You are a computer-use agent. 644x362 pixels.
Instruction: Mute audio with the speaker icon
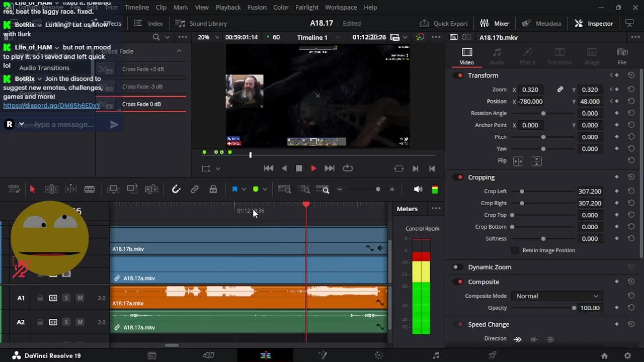click(x=418, y=190)
